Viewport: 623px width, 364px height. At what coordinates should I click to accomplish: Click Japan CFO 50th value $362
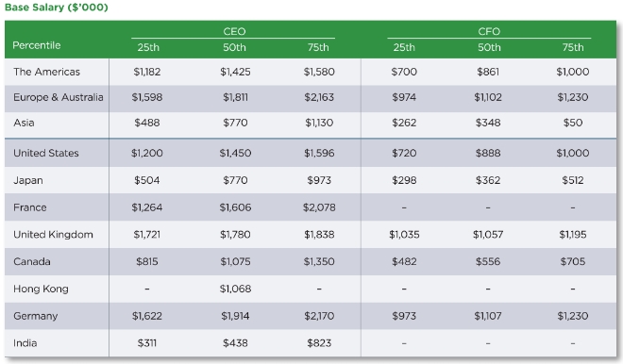(x=488, y=180)
